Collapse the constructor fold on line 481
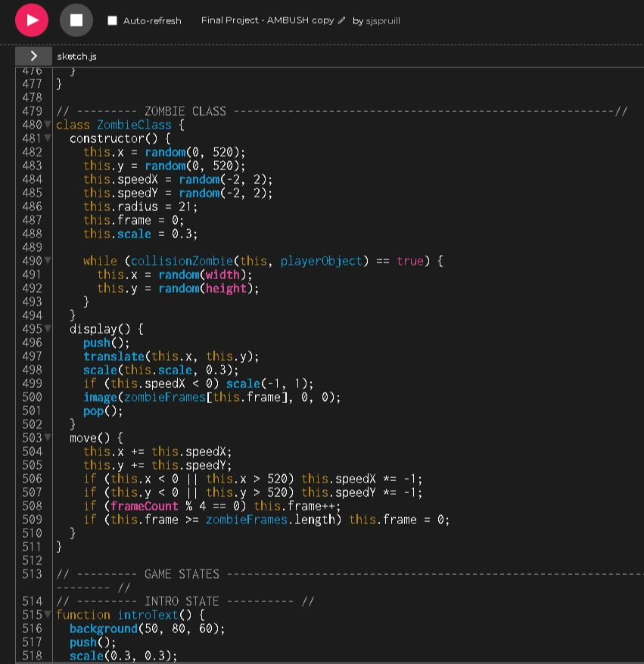This screenshot has width=644, height=664. click(47, 138)
